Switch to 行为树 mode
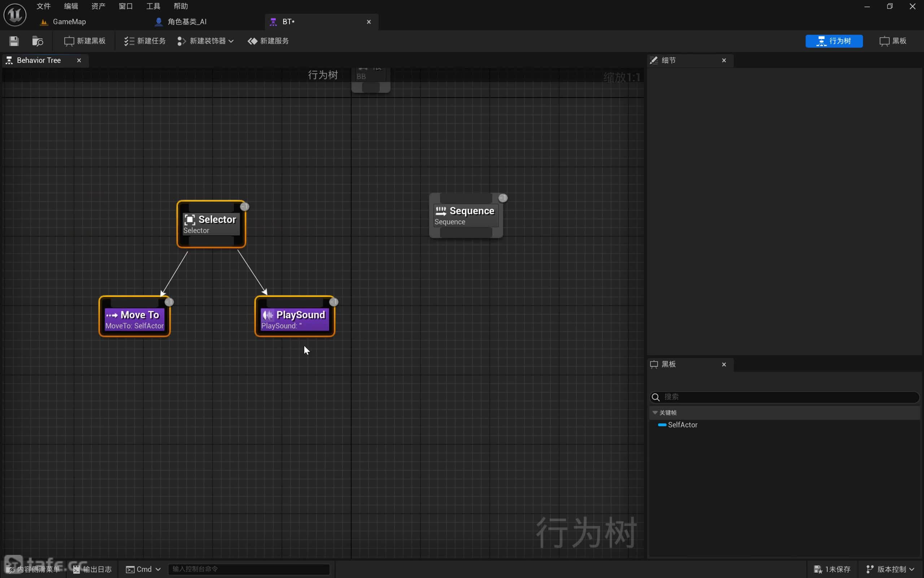The width and height of the screenshot is (924, 578). (834, 41)
